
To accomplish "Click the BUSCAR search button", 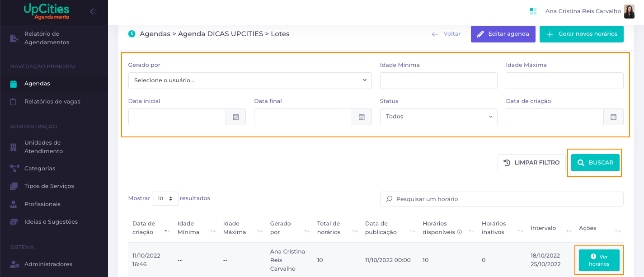I will pyautogui.click(x=595, y=163).
